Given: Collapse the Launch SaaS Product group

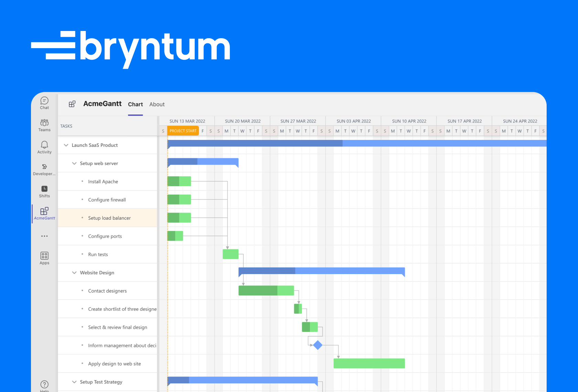Looking at the screenshot, I should [x=66, y=145].
